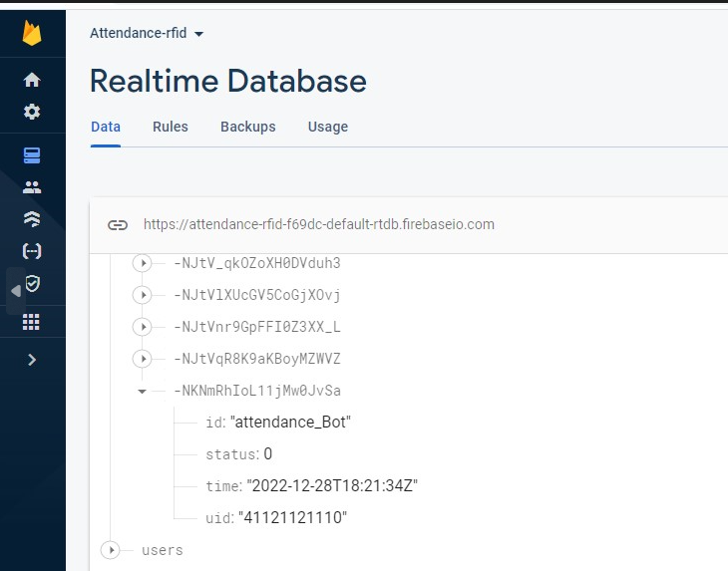This screenshot has width=728, height=571.
Task: Copy database URL link icon
Action: tap(118, 225)
